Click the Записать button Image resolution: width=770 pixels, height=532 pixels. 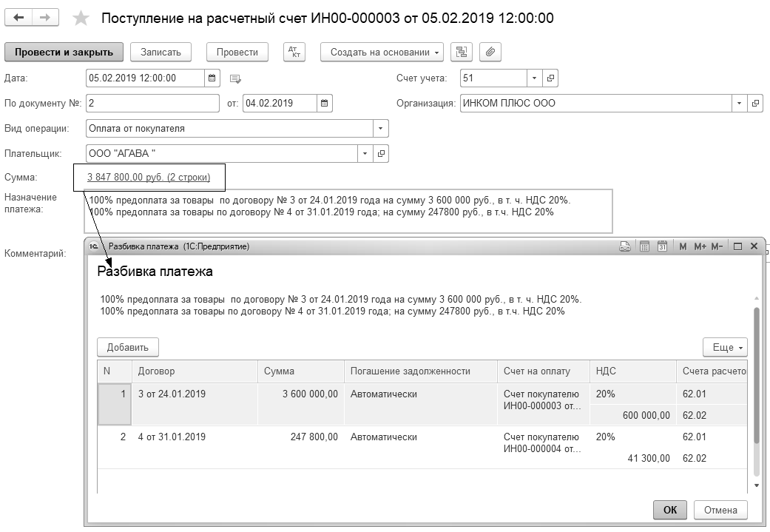(161, 52)
